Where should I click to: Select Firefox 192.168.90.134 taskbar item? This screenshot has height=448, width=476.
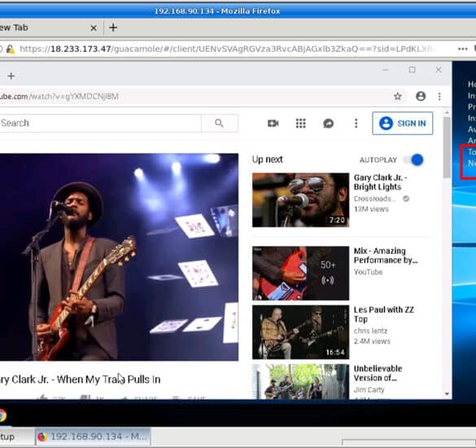[93, 437]
